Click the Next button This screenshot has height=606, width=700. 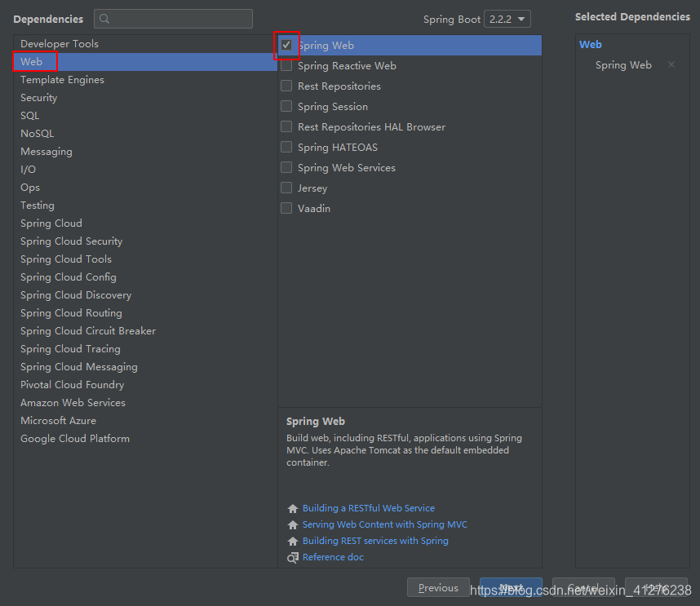511,588
